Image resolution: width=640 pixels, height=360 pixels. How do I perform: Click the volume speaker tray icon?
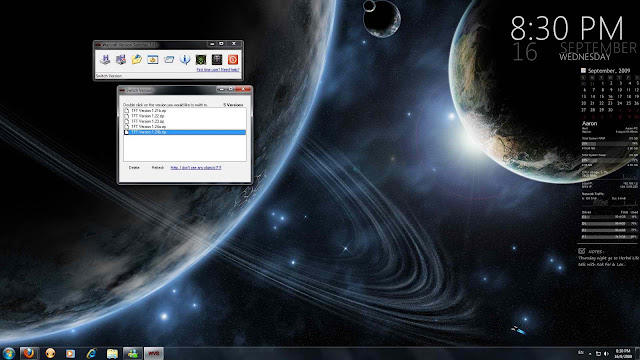click(x=606, y=353)
